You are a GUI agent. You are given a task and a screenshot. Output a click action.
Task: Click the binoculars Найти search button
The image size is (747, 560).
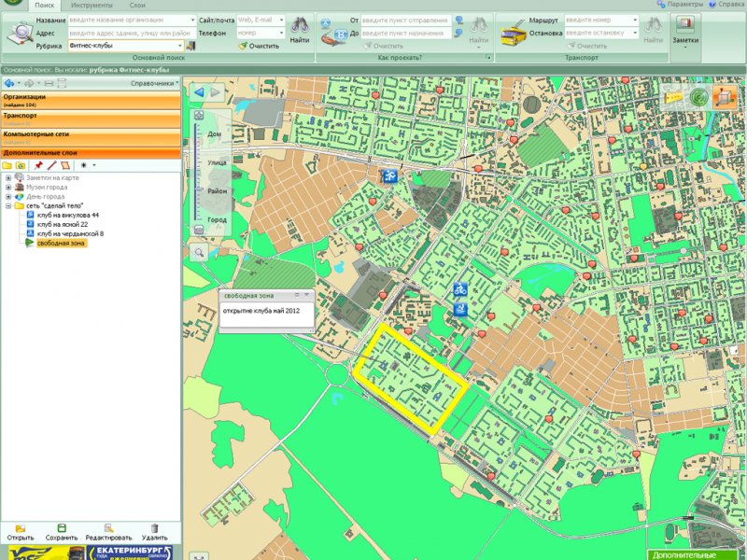pyautogui.click(x=300, y=30)
